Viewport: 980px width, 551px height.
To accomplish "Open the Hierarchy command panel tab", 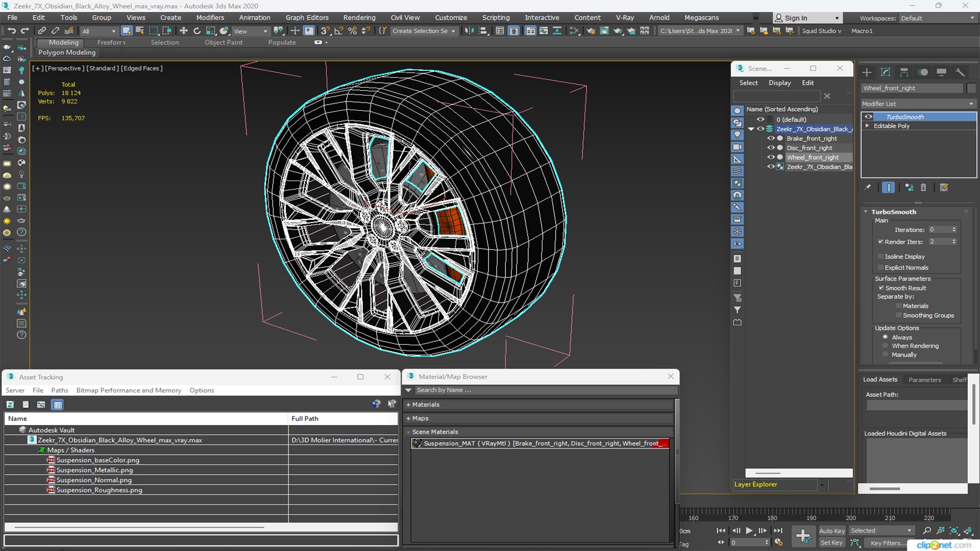I will click(904, 72).
